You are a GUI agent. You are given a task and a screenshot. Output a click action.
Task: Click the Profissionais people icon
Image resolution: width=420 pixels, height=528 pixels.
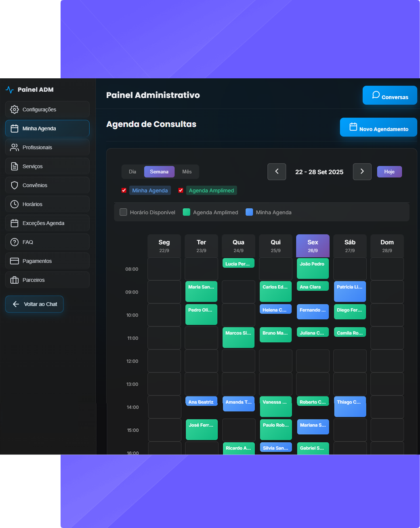(15, 147)
